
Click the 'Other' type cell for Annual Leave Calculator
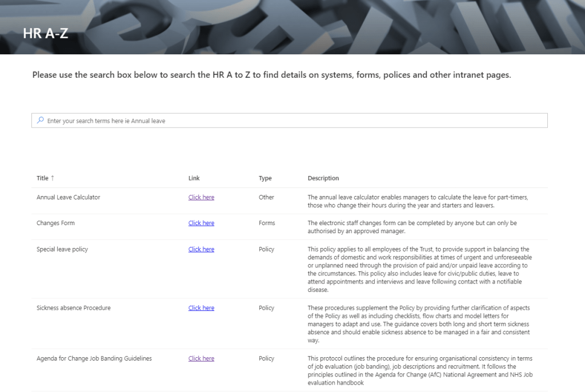(266, 197)
